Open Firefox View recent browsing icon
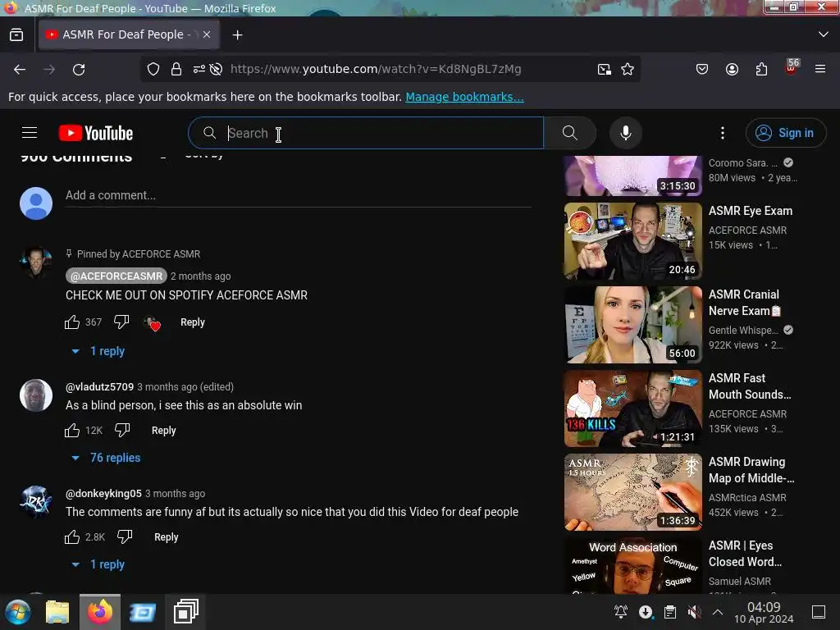 pyautogui.click(x=16, y=34)
